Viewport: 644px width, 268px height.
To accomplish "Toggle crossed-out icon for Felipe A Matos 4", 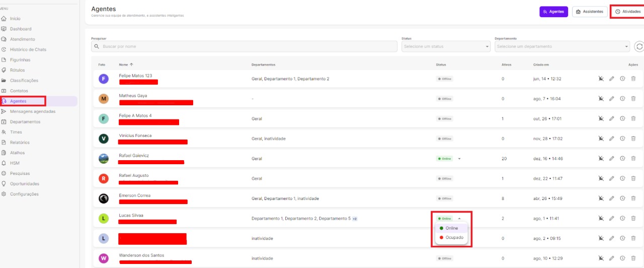I will pyautogui.click(x=601, y=119).
